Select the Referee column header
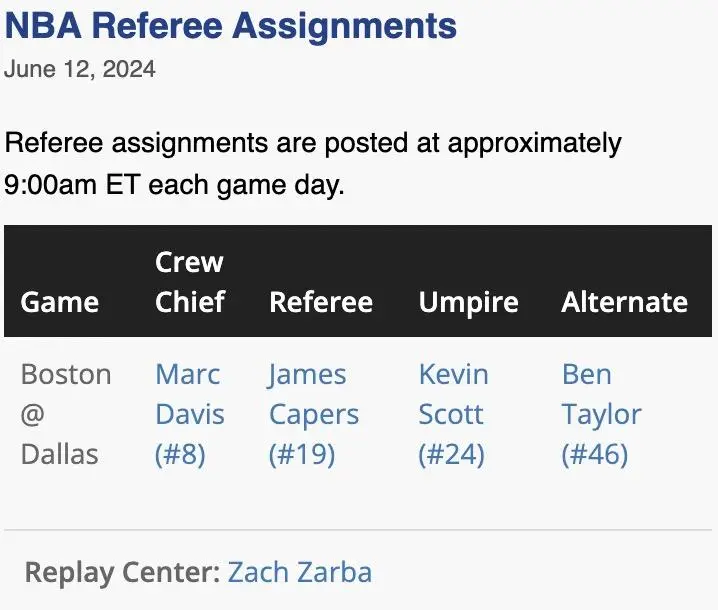The width and height of the screenshot is (718, 610). click(x=321, y=302)
